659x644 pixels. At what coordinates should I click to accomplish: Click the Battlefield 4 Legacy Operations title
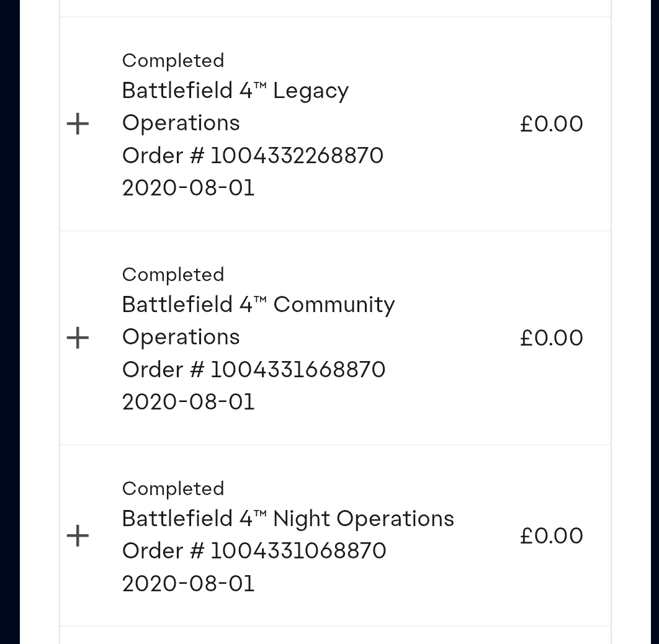(x=235, y=107)
